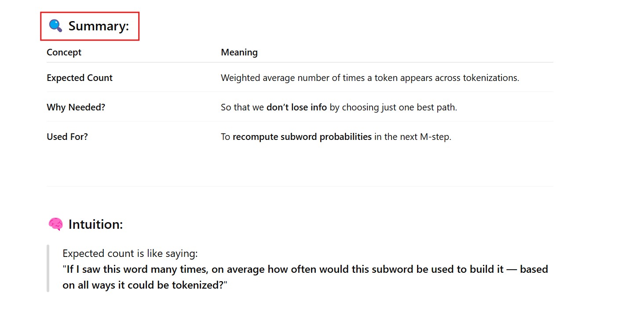Click the Used For? table cell
The width and height of the screenshot is (644, 315).
[x=67, y=137]
